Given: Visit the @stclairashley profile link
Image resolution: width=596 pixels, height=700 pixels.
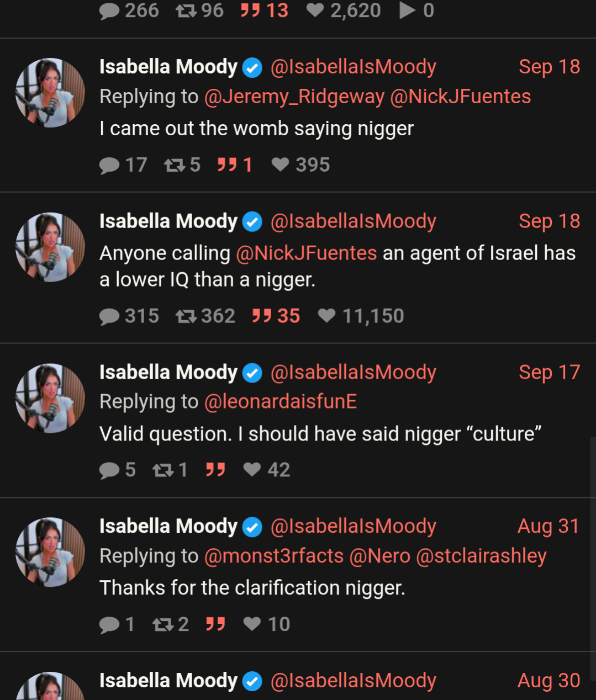Looking at the screenshot, I should click(x=481, y=556).
